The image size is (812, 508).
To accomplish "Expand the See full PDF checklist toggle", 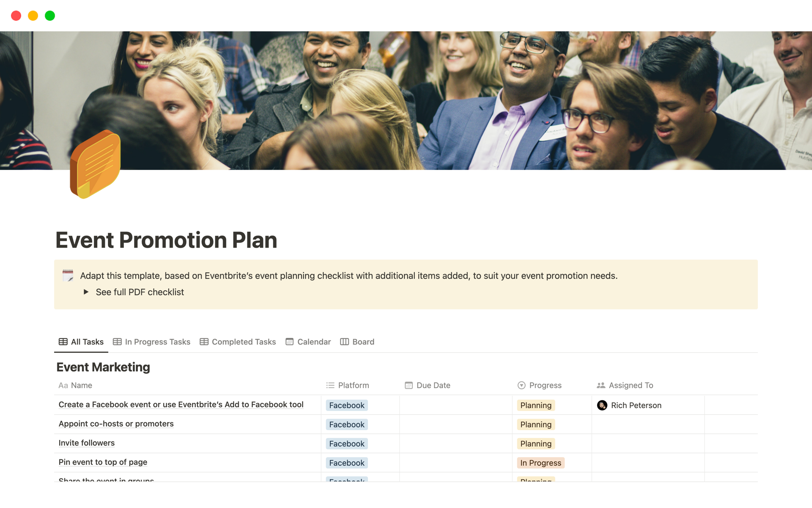I will click(x=86, y=292).
